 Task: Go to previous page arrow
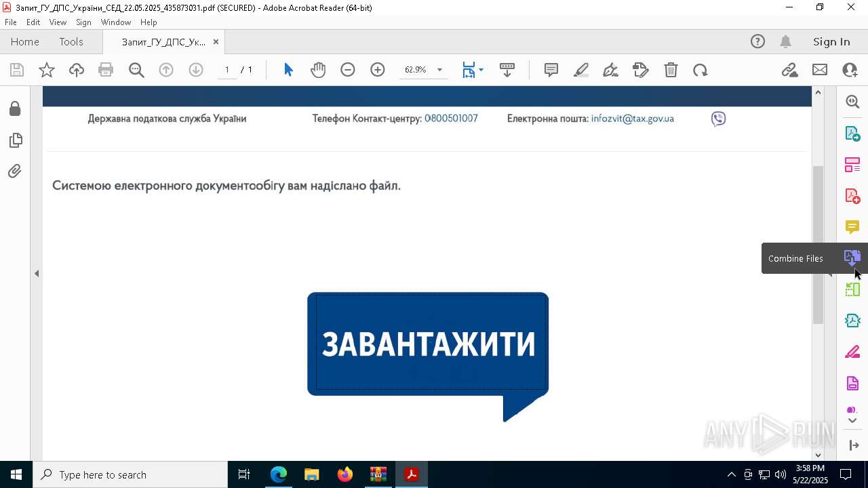pos(166,70)
